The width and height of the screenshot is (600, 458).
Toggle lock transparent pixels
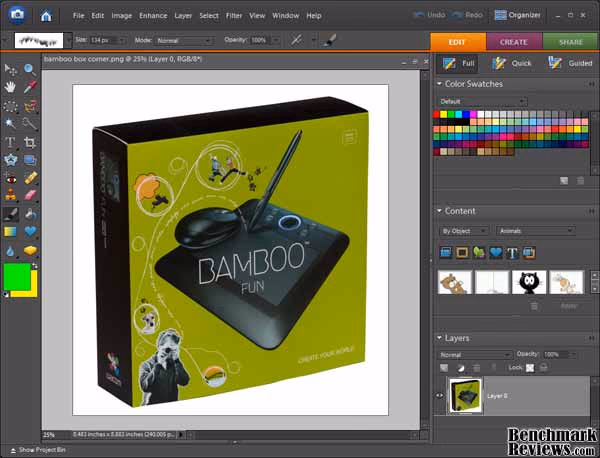point(530,368)
